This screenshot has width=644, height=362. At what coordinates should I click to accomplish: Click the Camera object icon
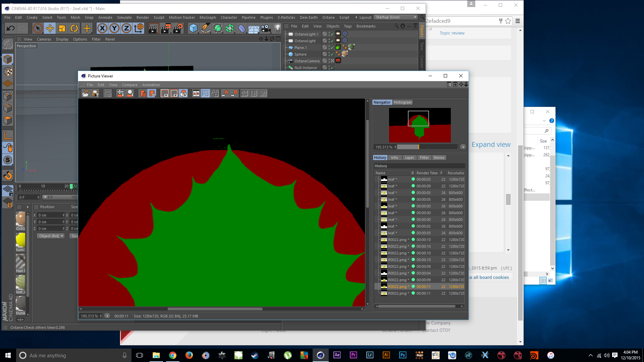266,28
